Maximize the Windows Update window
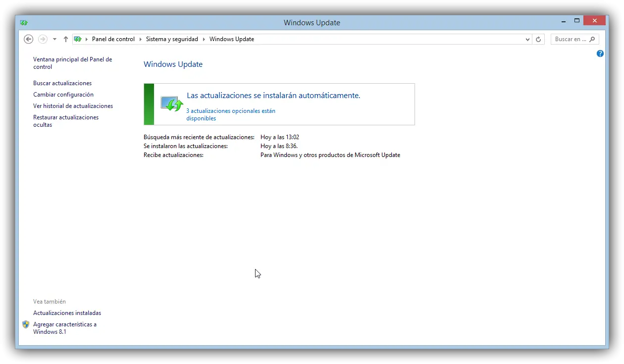The image size is (624, 364). point(576,21)
